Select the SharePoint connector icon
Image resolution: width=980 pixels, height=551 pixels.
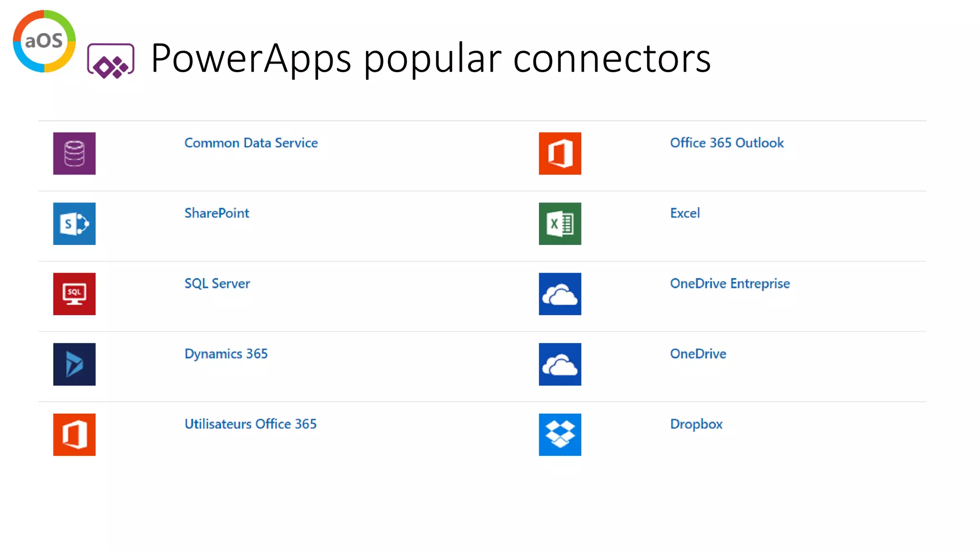[x=74, y=224]
